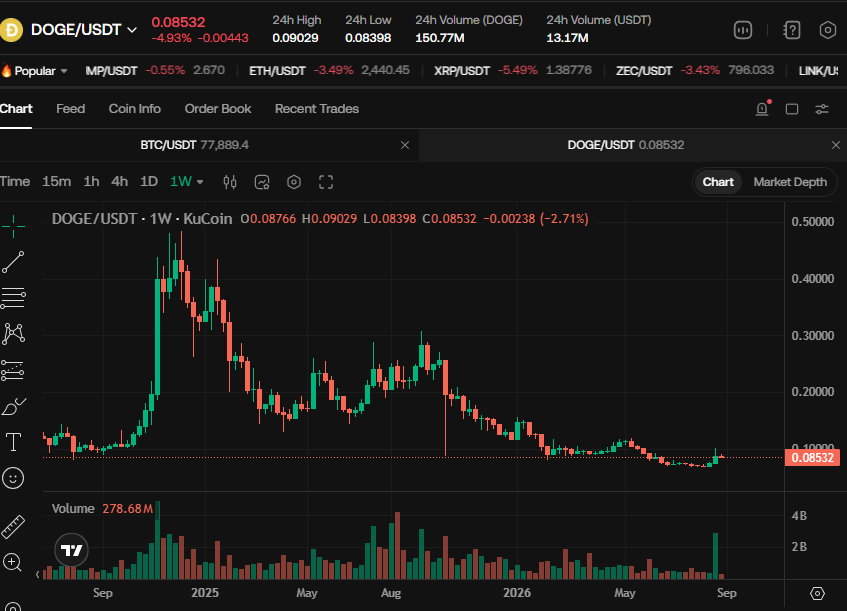Enter fullscreen chart mode
Screen dimensions: 847x611
(x=326, y=182)
